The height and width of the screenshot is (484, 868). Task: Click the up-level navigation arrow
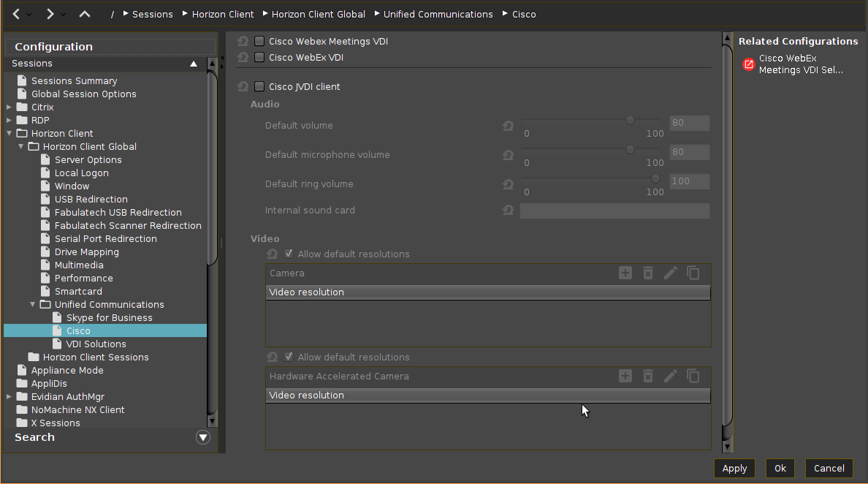tap(85, 14)
